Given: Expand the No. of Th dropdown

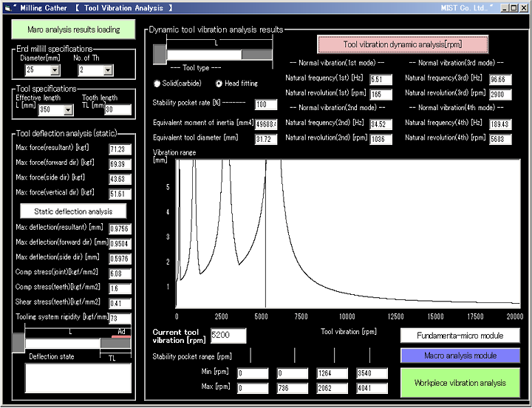Looking at the screenshot, I should coord(107,71).
